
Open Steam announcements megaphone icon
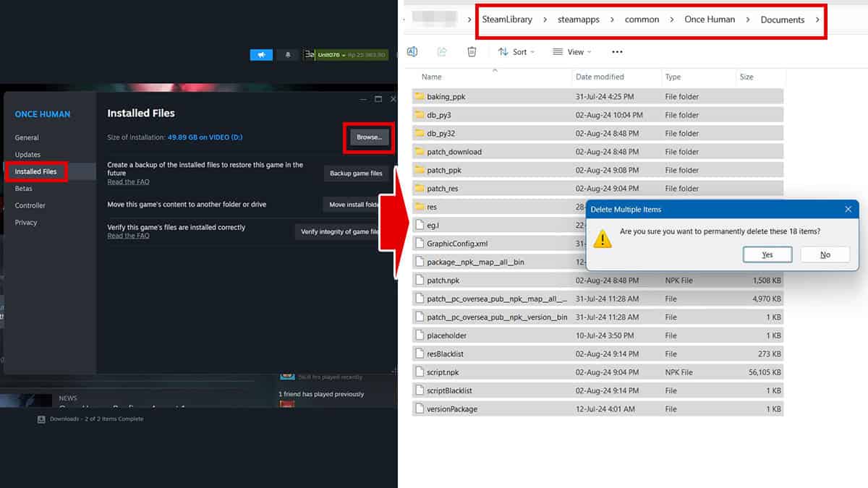point(261,54)
